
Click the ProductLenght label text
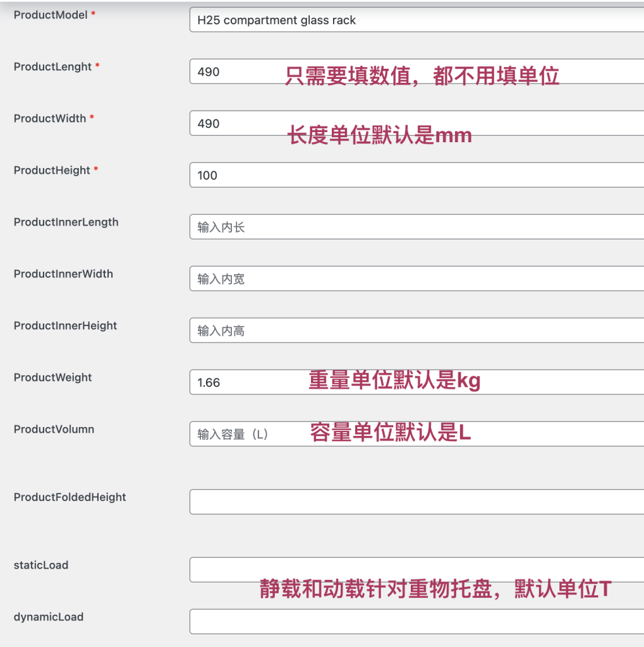pos(52,66)
